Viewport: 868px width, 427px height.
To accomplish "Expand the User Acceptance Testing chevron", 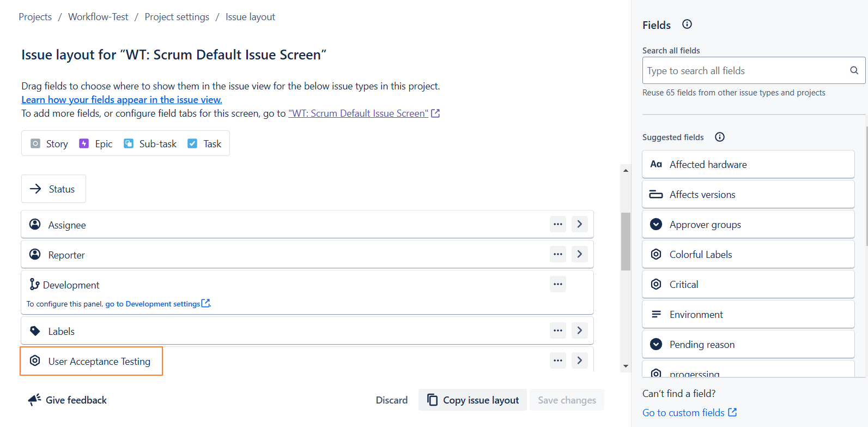I will click(579, 360).
